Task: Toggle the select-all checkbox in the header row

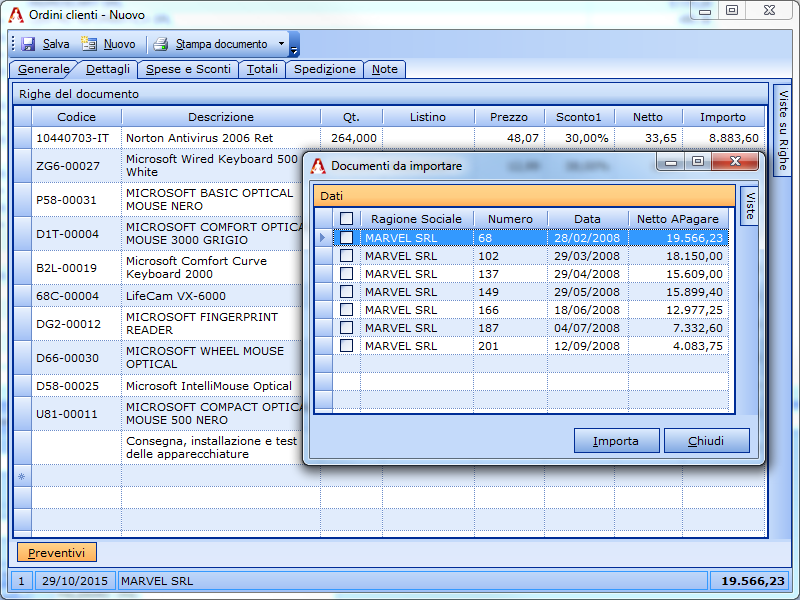Action: click(x=346, y=219)
